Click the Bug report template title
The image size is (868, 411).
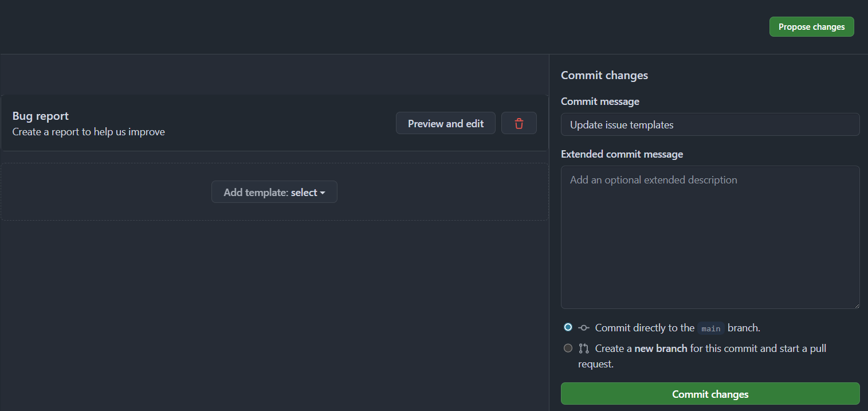41,116
